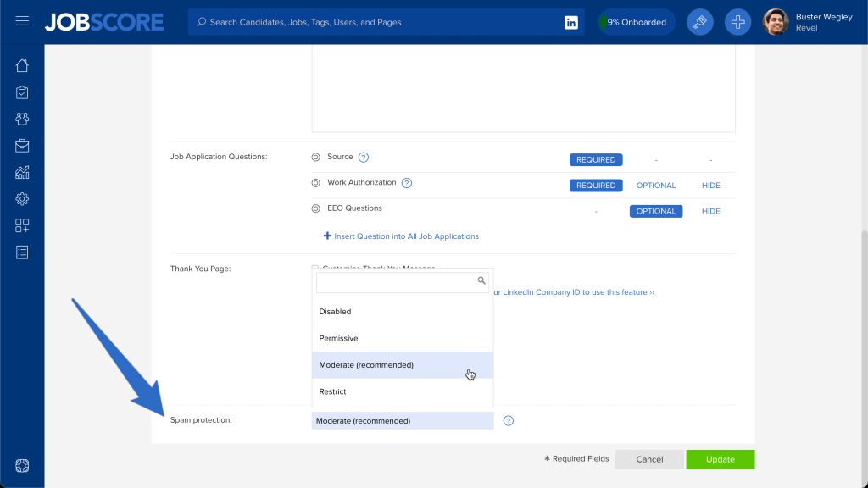Image resolution: width=868 pixels, height=488 pixels.
Task: Select the Candidates people icon in sidebar
Action: coord(21,119)
